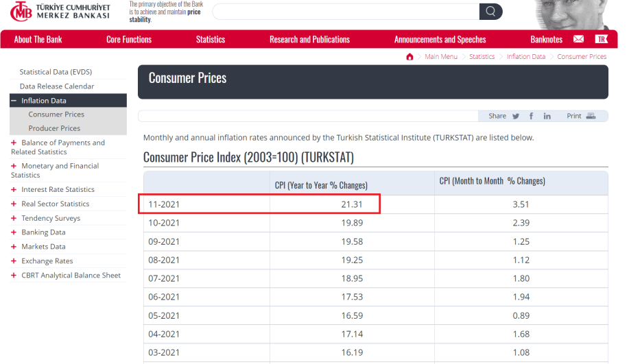Viewport: 642px width, 364px height.
Task: Expand Interest Rate Statistics
Action: click(x=14, y=189)
